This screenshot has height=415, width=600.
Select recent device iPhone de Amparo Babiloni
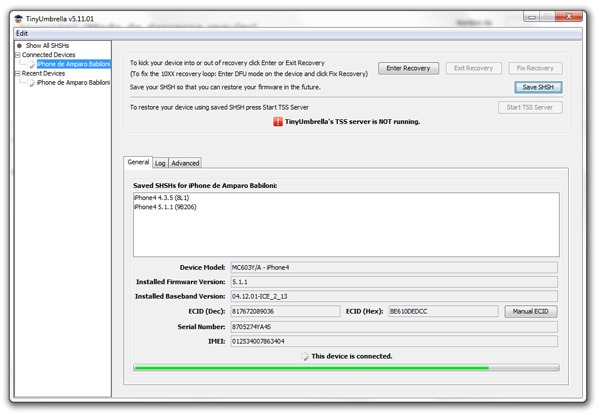73,83
